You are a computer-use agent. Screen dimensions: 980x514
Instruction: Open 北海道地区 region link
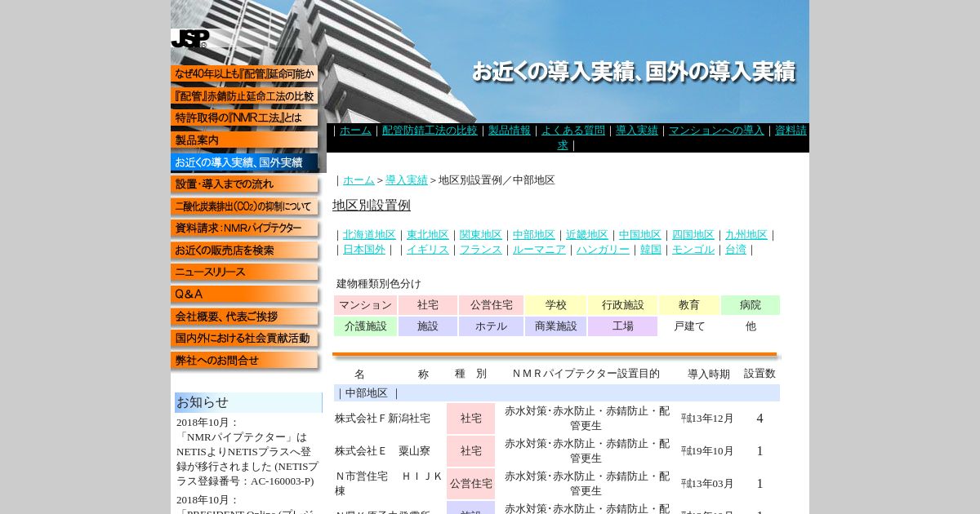369,235
